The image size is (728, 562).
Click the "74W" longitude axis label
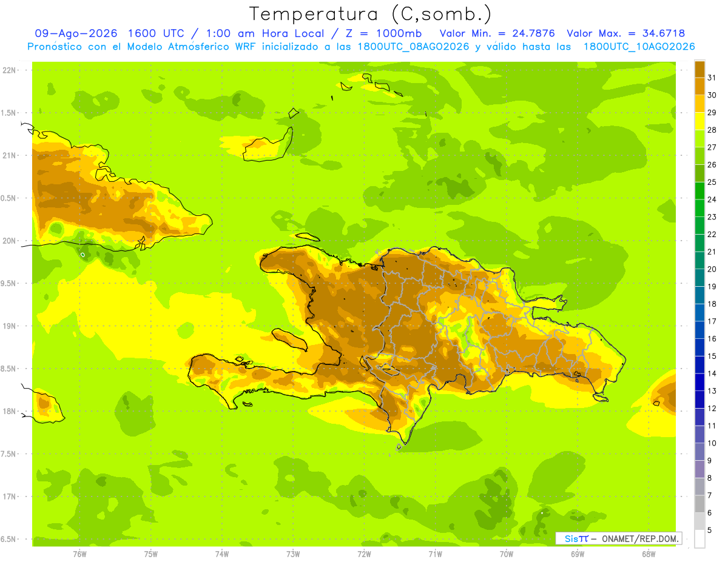222,554
